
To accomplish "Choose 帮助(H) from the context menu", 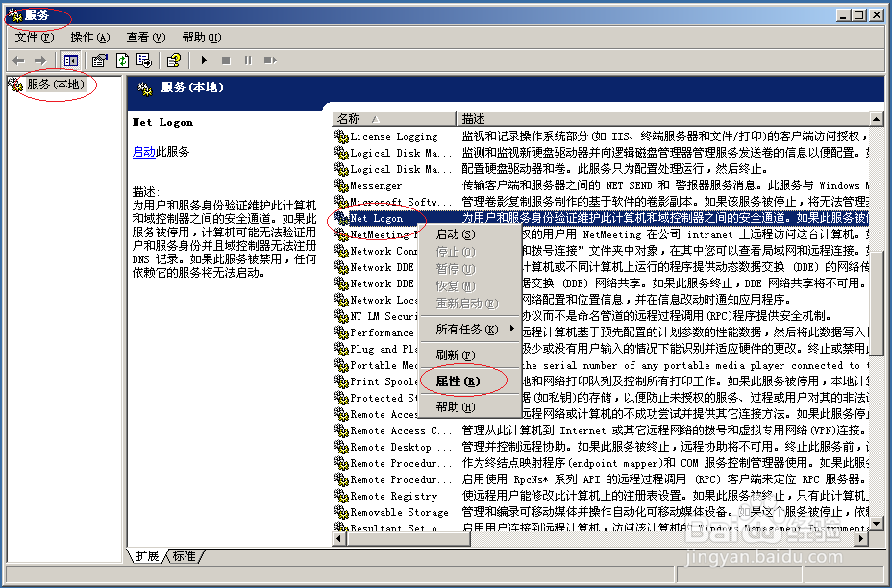I will [x=469, y=407].
